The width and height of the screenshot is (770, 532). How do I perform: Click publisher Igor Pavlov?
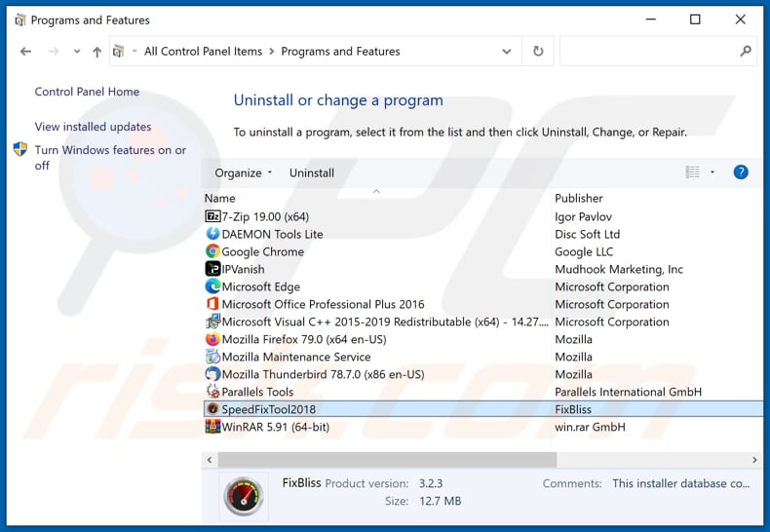(x=584, y=216)
